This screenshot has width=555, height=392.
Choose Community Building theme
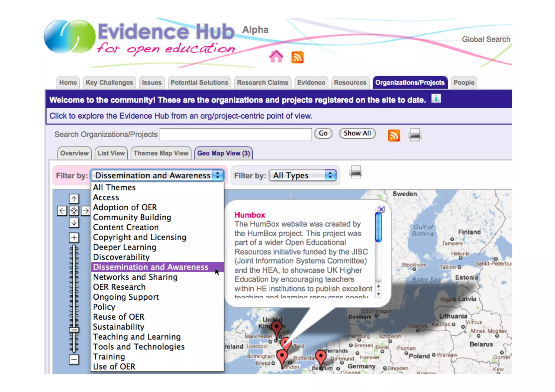click(x=157, y=217)
